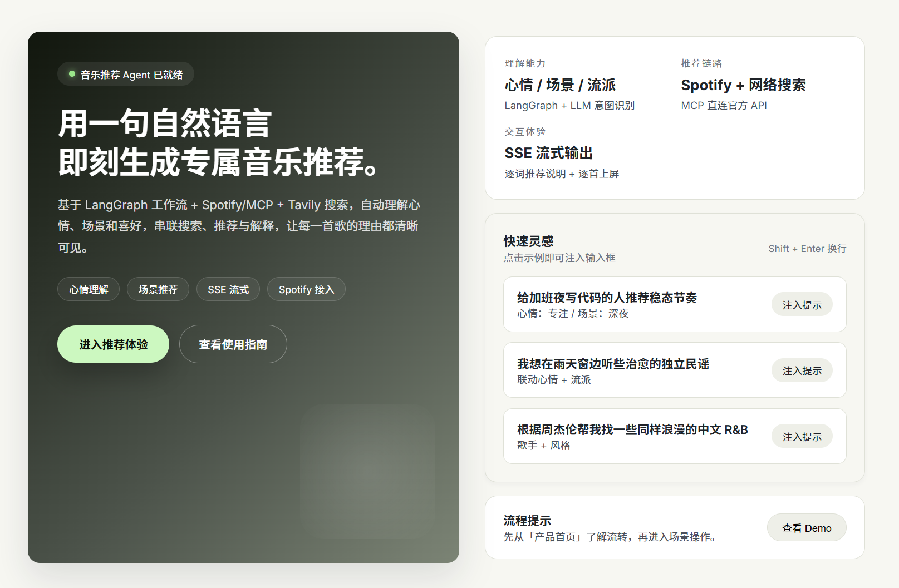Click the 点击示例即可注入输入框 subtitle
This screenshot has height=588, width=899.
(x=559, y=258)
